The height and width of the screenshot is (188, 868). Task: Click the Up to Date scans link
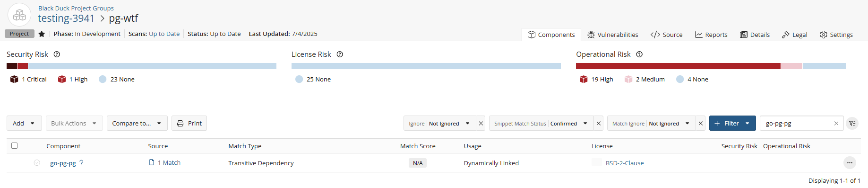click(x=164, y=34)
